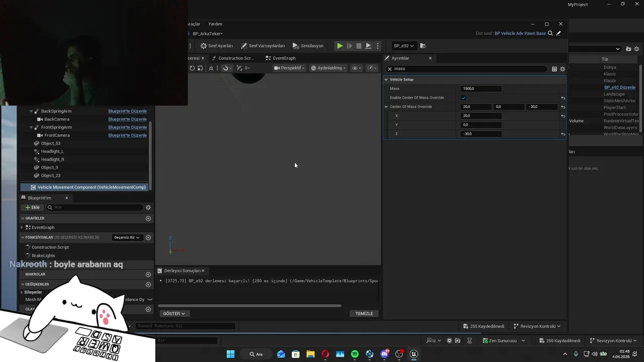Screen dimensions: 644x362
Task: Collapse FrontSpringArm component tree
Action: pos(31,127)
